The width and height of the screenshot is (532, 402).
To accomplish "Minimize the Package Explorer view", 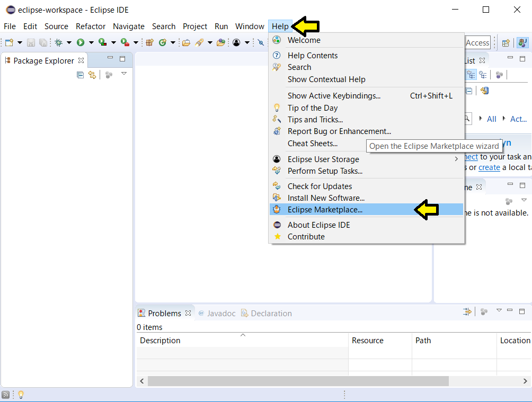I will (x=110, y=58).
